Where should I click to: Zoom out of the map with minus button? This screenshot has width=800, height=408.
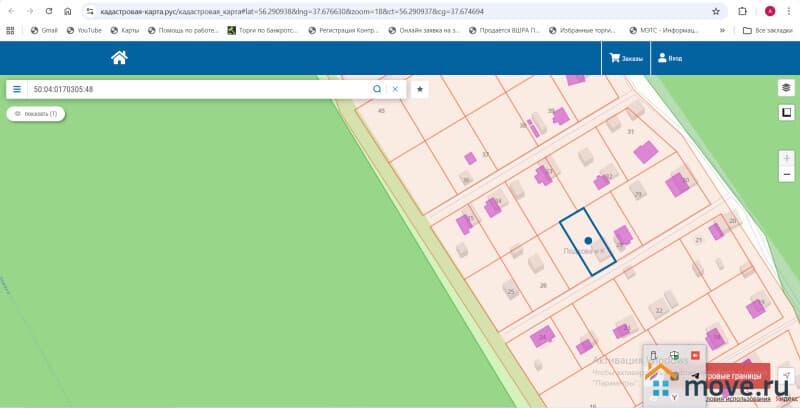tap(787, 175)
